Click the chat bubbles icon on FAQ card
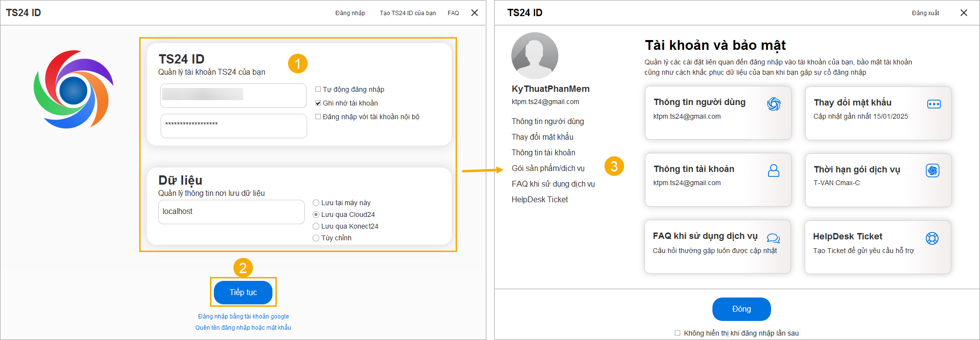Viewport: 980px width, 340px height. (x=773, y=238)
